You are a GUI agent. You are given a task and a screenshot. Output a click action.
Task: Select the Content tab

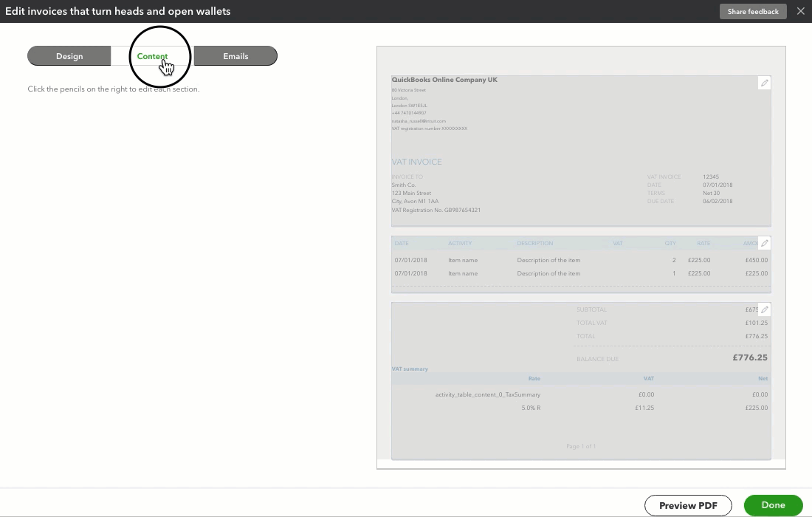click(x=152, y=56)
